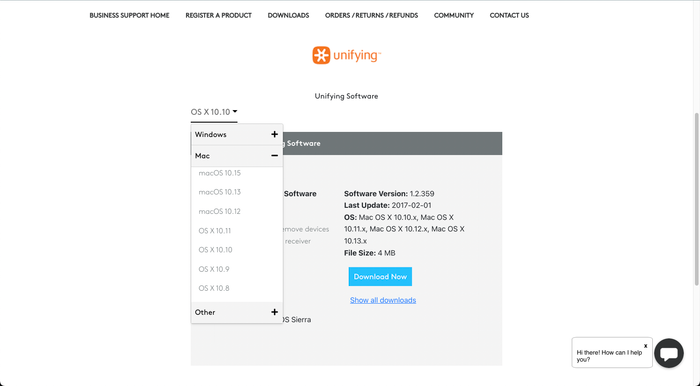Open the Downloads nav item
The width and height of the screenshot is (700, 386).
coord(288,15)
